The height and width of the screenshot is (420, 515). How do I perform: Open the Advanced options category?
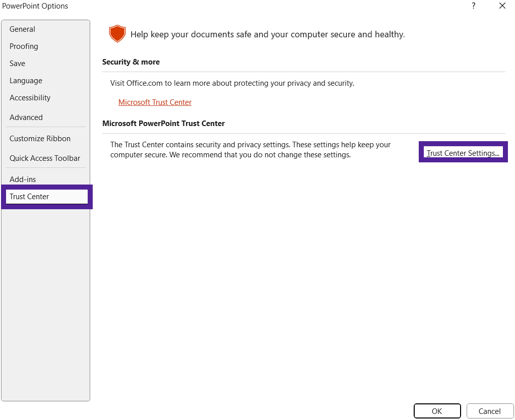[x=26, y=117]
